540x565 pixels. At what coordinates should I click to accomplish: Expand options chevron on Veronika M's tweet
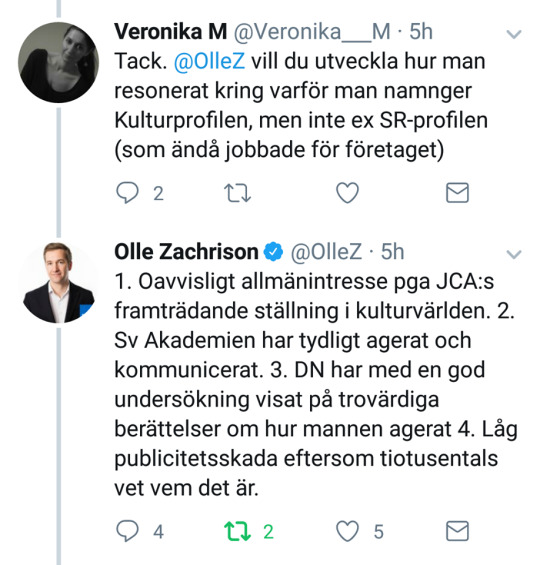pyautogui.click(x=514, y=34)
